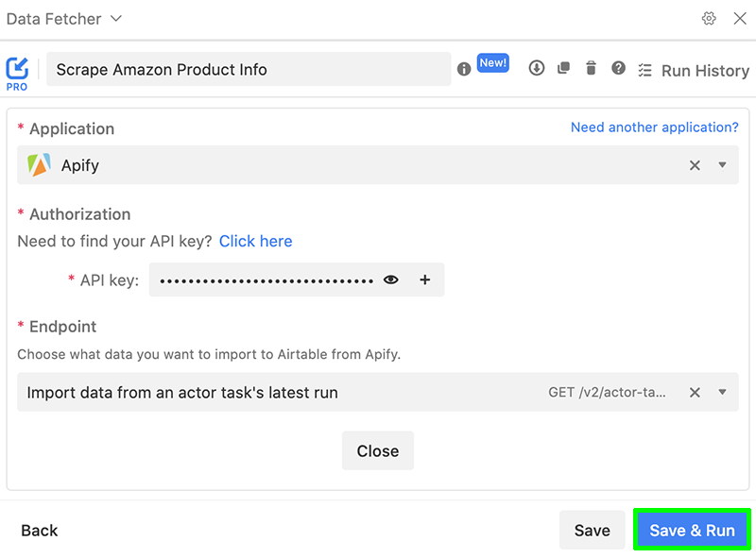Open the Data Fetcher dropdown menu
The height and width of the screenshot is (558, 756).
[64, 19]
